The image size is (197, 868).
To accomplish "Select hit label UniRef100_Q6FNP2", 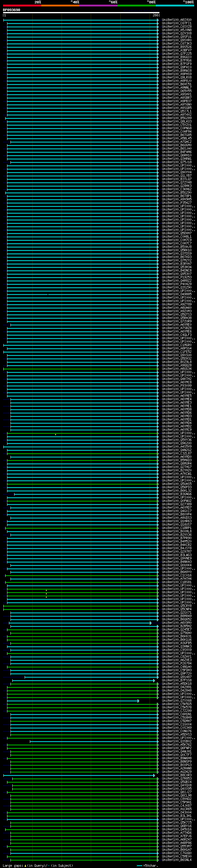I will click(x=177, y=748).
